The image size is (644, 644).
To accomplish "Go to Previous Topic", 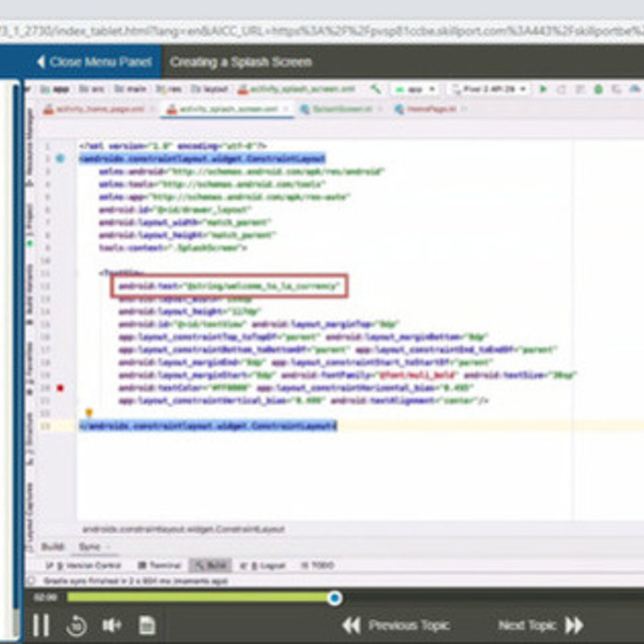I will coord(396,625).
